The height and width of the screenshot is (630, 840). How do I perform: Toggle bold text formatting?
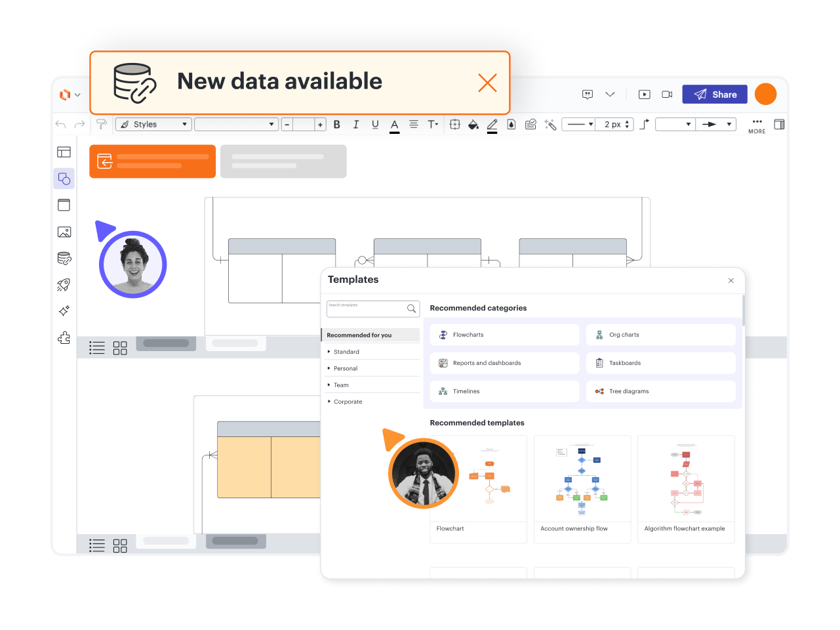(x=337, y=125)
